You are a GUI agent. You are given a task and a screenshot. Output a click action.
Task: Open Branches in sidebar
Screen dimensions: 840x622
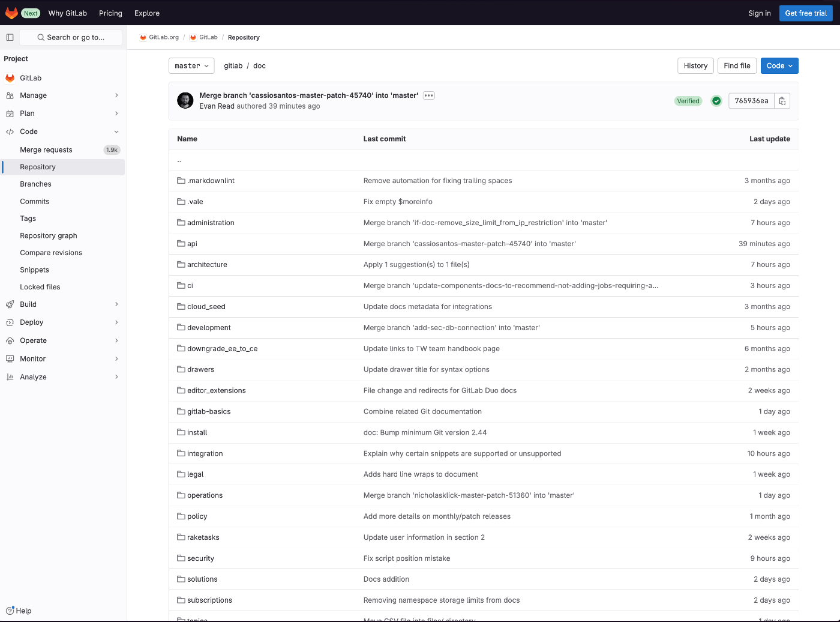pos(63,184)
